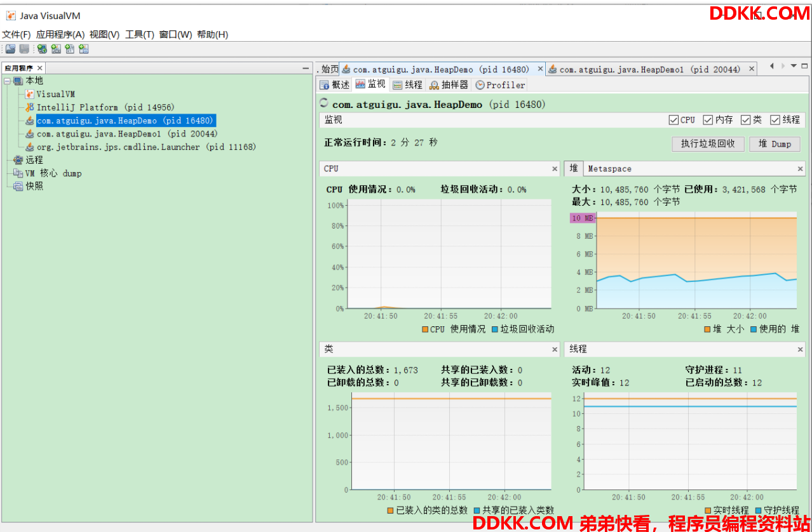Click the 执行垃圾回收 button
The width and height of the screenshot is (812, 532).
[708, 144]
